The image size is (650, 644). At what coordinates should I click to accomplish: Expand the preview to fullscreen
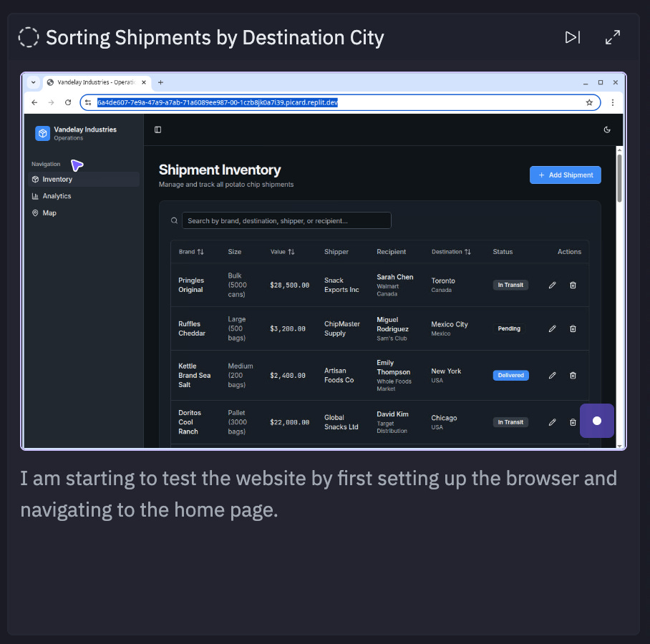(612, 37)
